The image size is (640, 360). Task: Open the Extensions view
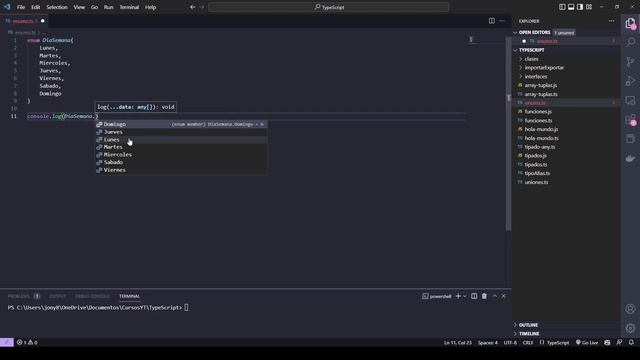[x=630, y=120]
